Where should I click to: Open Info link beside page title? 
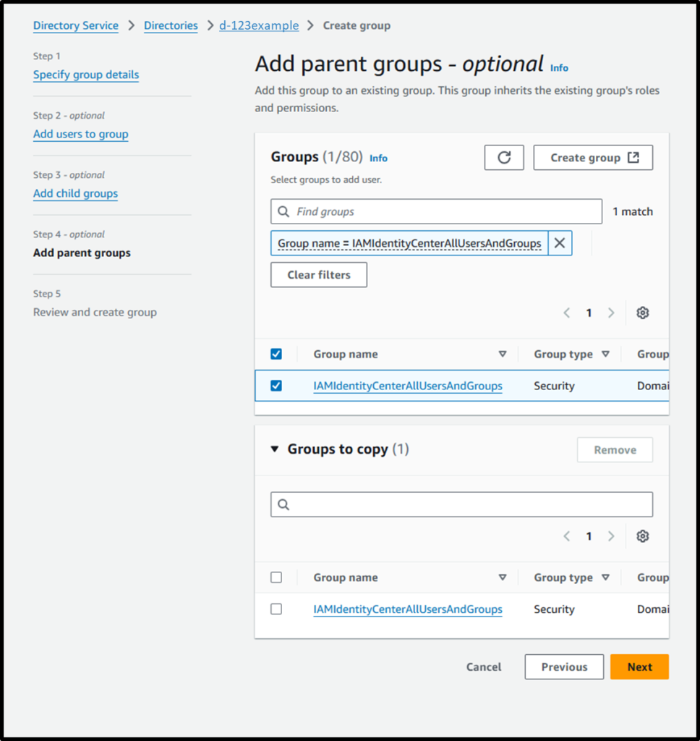coord(559,68)
